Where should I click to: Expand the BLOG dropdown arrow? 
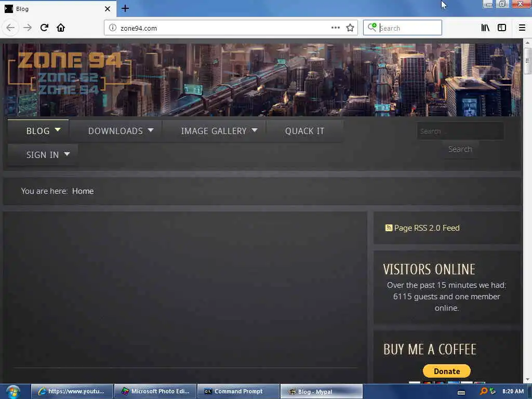pyautogui.click(x=58, y=129)
